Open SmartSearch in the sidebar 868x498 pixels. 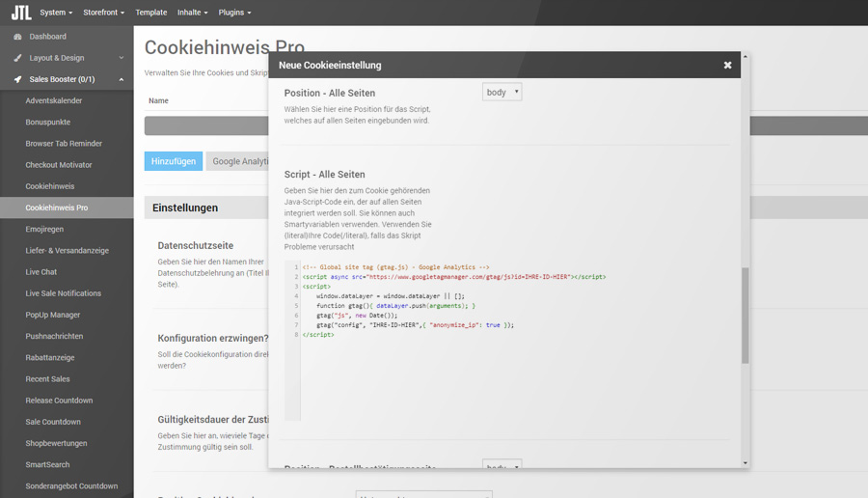tap(47, 465)
